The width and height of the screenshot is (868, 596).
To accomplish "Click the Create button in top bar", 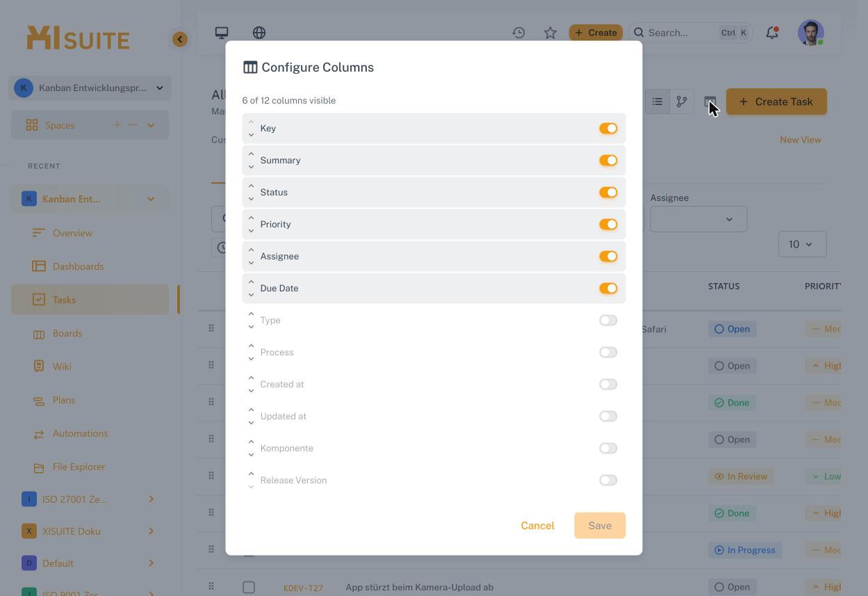I will click(596, 33).
